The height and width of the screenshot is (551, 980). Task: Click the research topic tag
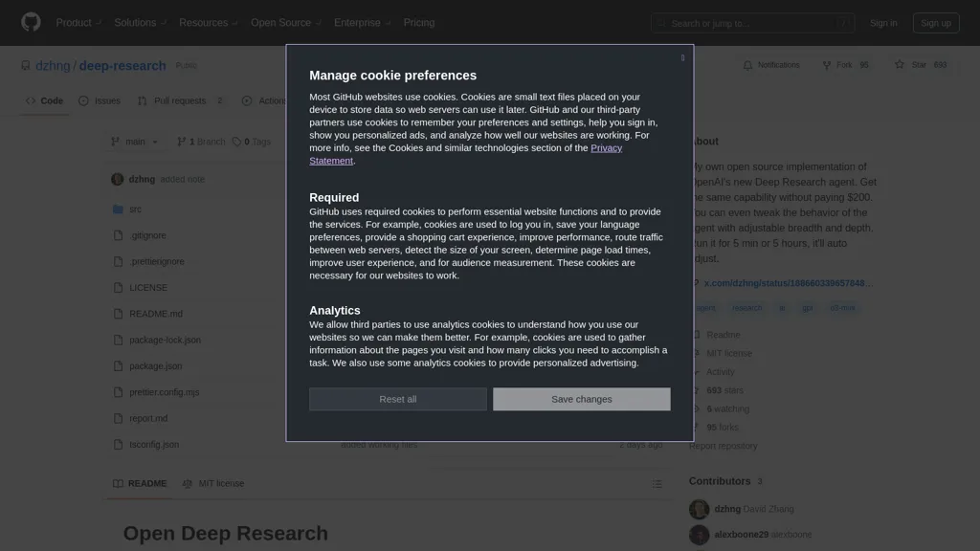pyautogui.click(x=746, y=308)
